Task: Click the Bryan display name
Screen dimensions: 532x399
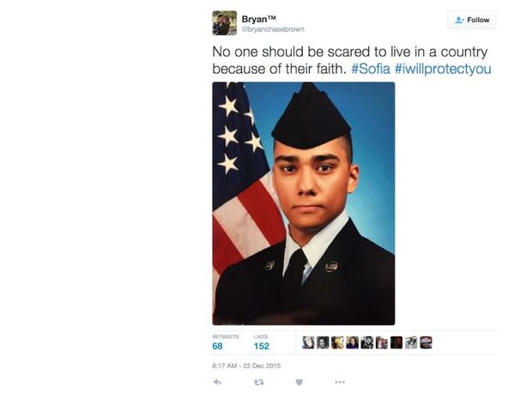Action: (x=258, y=19)
